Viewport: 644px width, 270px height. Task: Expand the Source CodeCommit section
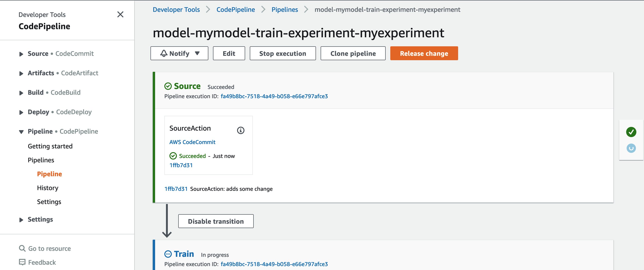tap(21, 54)
